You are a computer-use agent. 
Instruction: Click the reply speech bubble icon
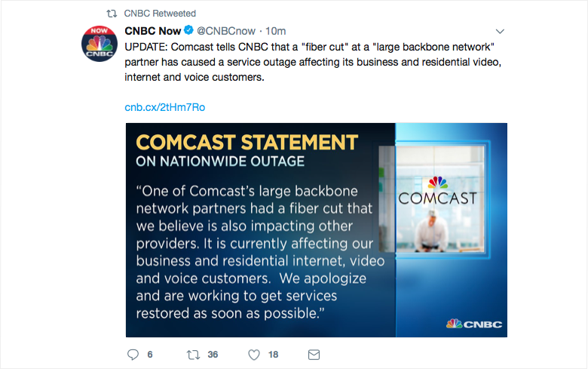133,354
